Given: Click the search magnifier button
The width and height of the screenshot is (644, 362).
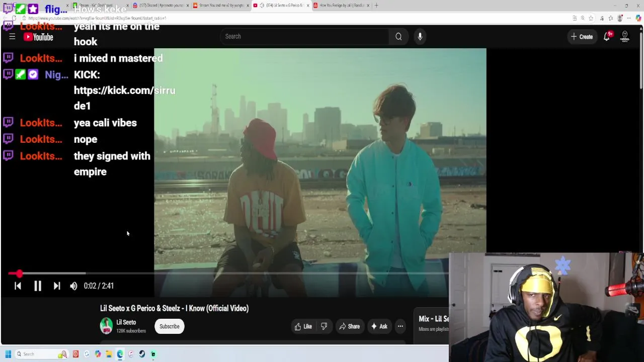Looking at the screenshot, I should point(398,36).
